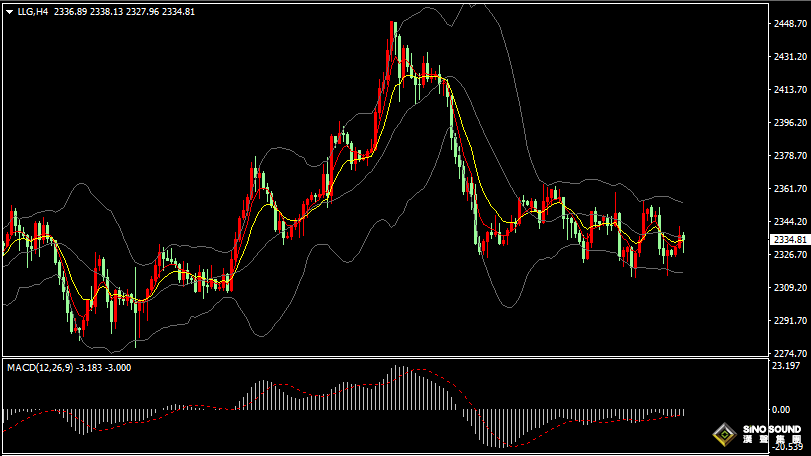
Task: Click the 2396.20 price axis label
Action: coord(789,123)
